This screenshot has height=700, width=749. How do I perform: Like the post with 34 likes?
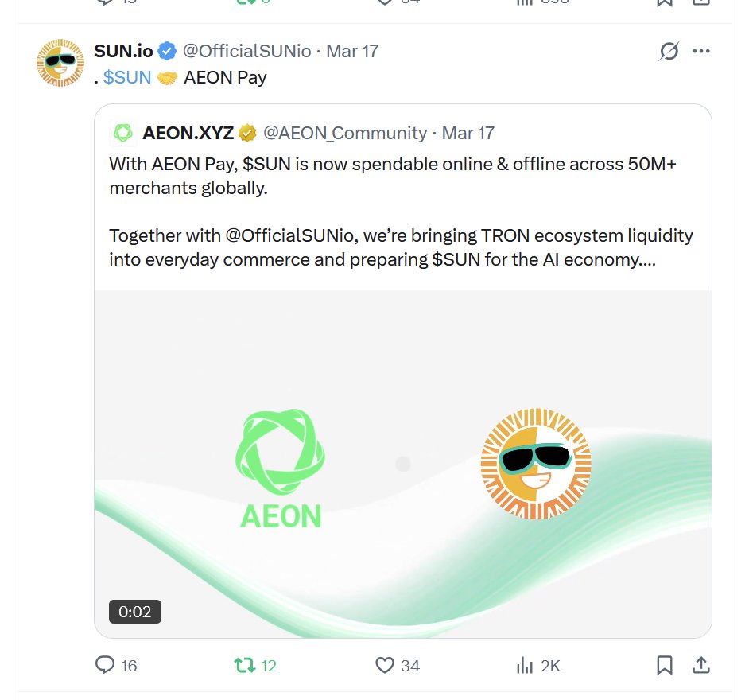point(385,665)
